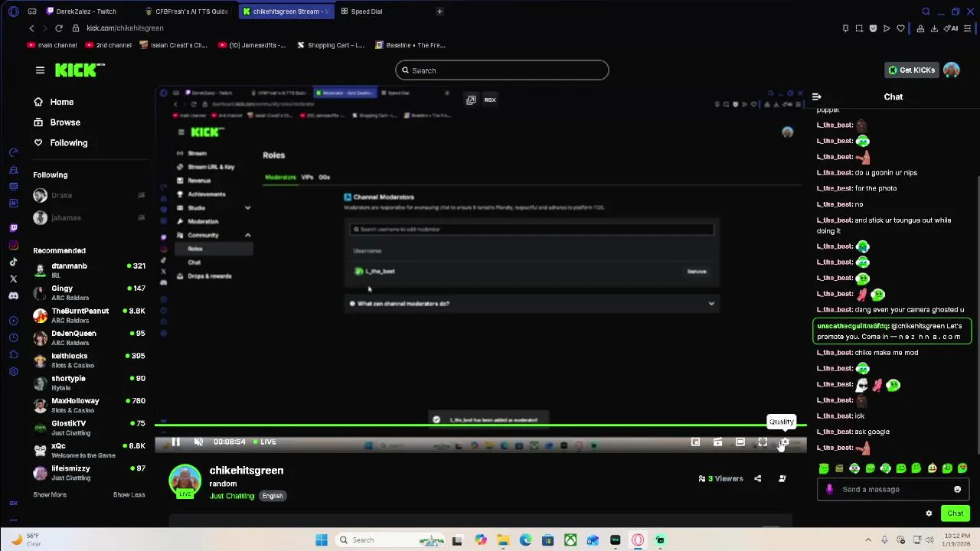Pause the live stream video
This screenshot has width=980, height=551.
point(175,442)
